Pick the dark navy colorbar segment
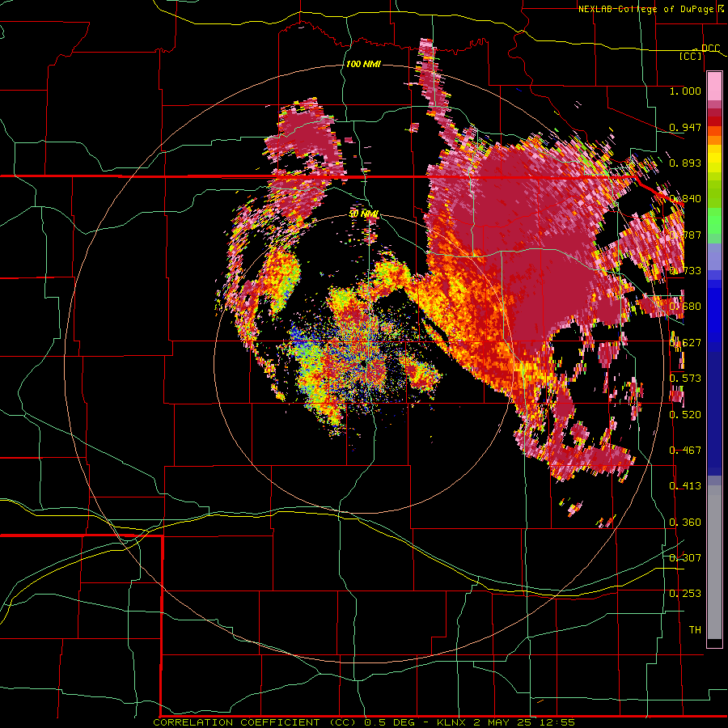The image size is (728, 728). (x=714, y=413)
